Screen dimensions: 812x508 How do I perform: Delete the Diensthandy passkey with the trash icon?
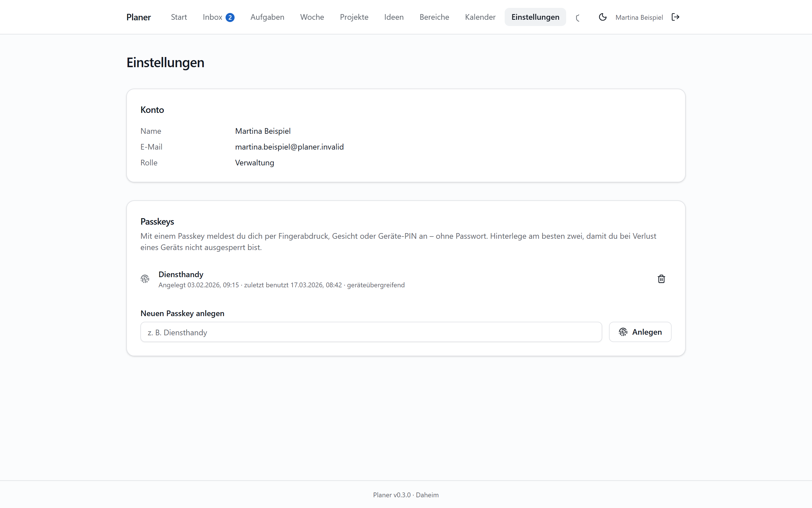coord(661,279)
